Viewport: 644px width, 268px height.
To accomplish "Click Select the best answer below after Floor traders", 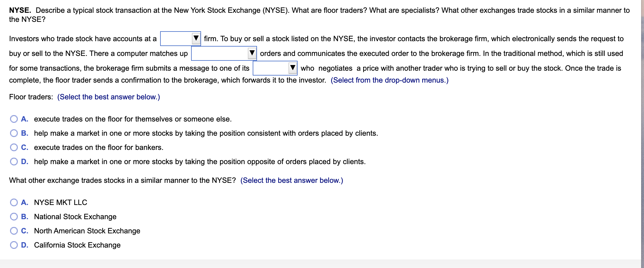I will pyautogui.click(x=109, y=97).
